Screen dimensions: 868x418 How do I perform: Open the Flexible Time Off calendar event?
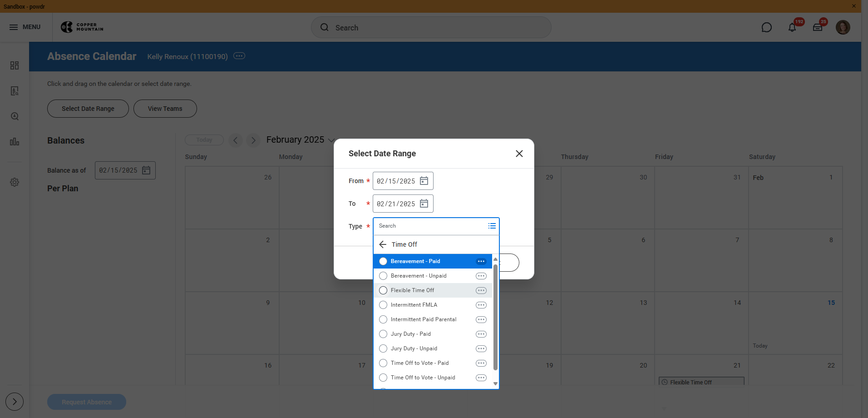click(701, 382)
